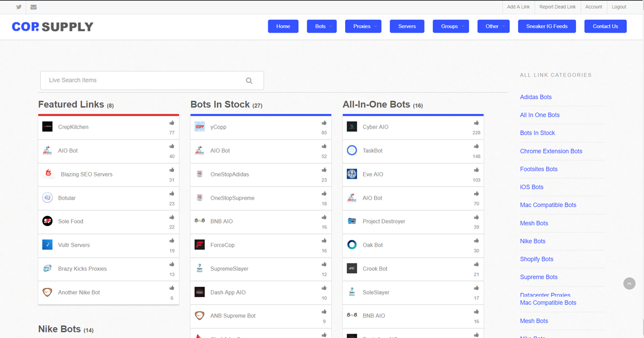The height and width of the screenshot is (338, 644).
Task: Open the Account link in top bar
Action: pos(594,7)
